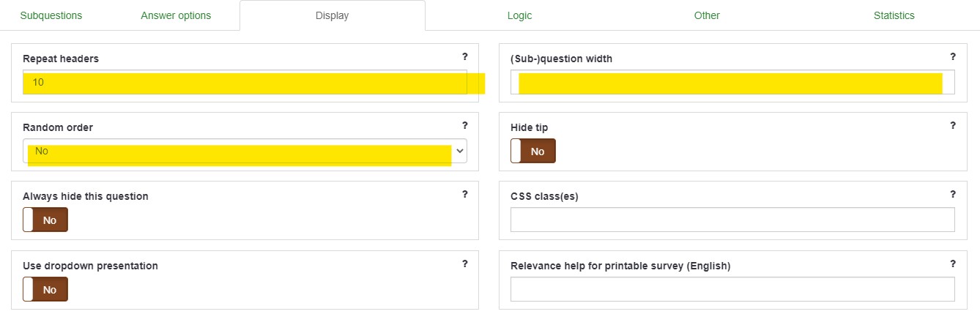Click help icon for (Sub-)question width

tap(952, 56)
